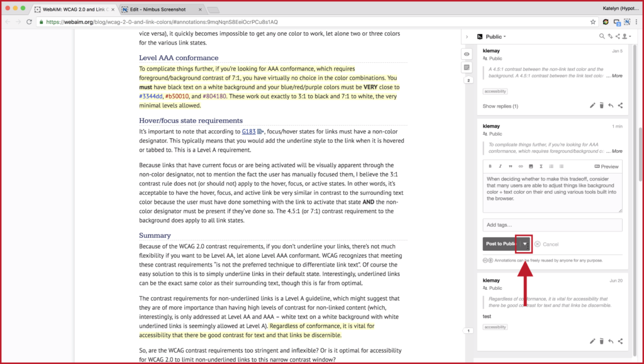Insert a blockquote in the annotation editor
The image size is (644, 364).
(511, 167)
